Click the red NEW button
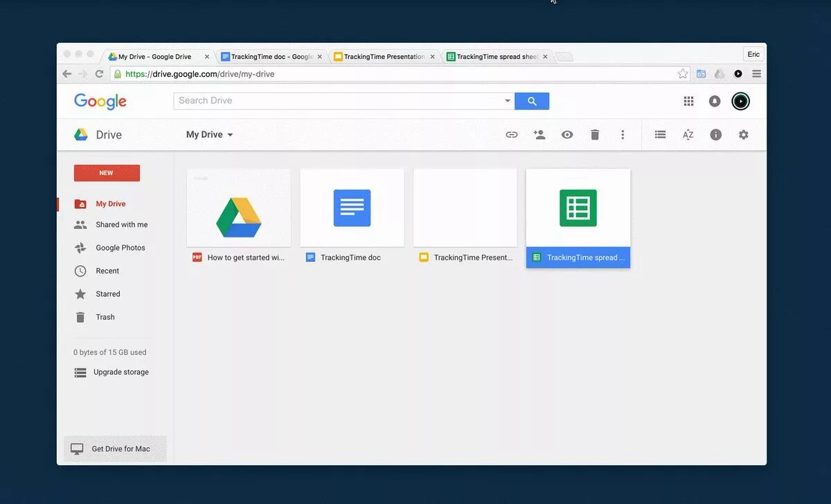The width and height of the screenshot is (831, 504). pyautogui.click(x=107, y=173)
